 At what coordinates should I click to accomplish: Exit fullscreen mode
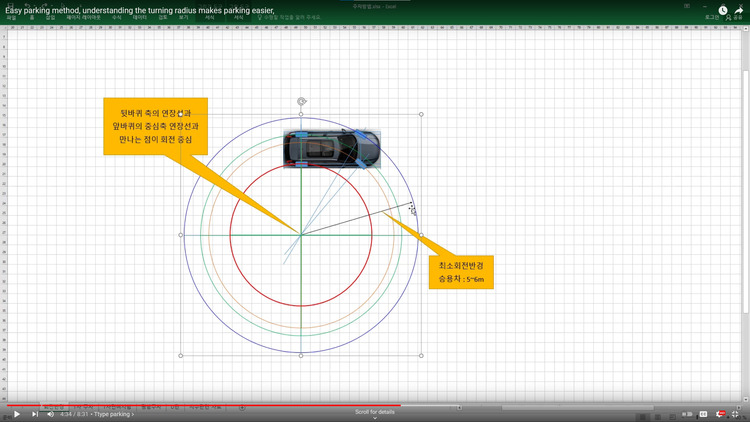coord(736,414)
